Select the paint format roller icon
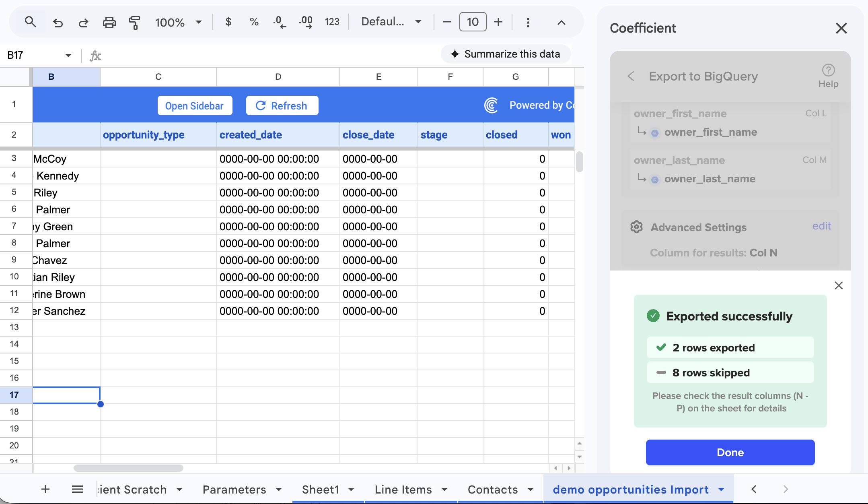This screenshot has width=868, height=504. coord(134,22)
